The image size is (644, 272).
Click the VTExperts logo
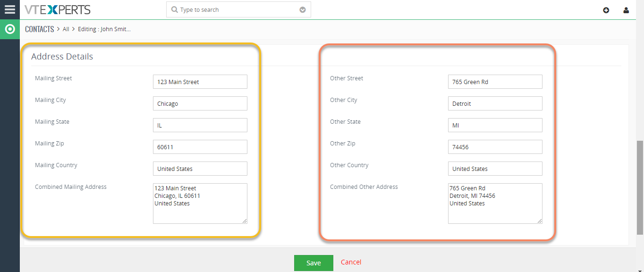tap(58, 9)
